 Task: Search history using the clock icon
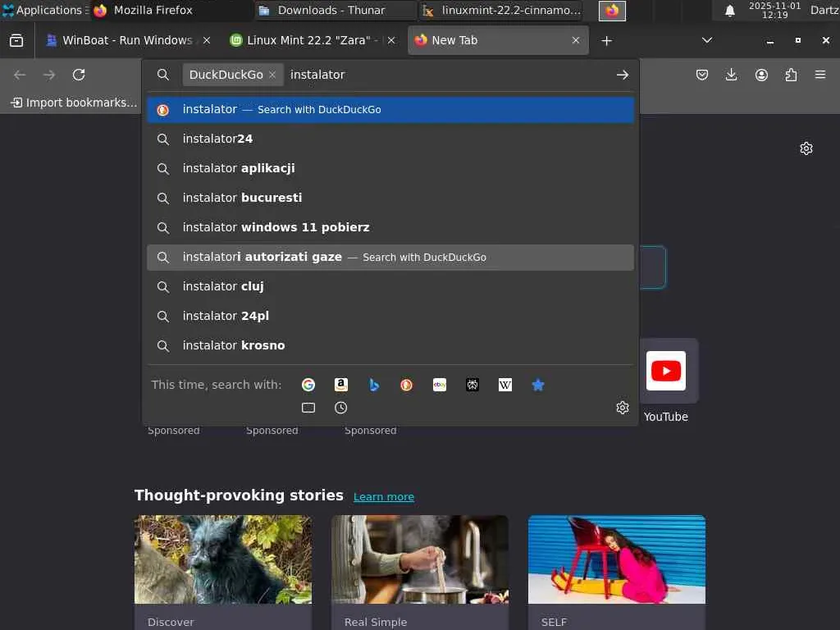(341, 408)
